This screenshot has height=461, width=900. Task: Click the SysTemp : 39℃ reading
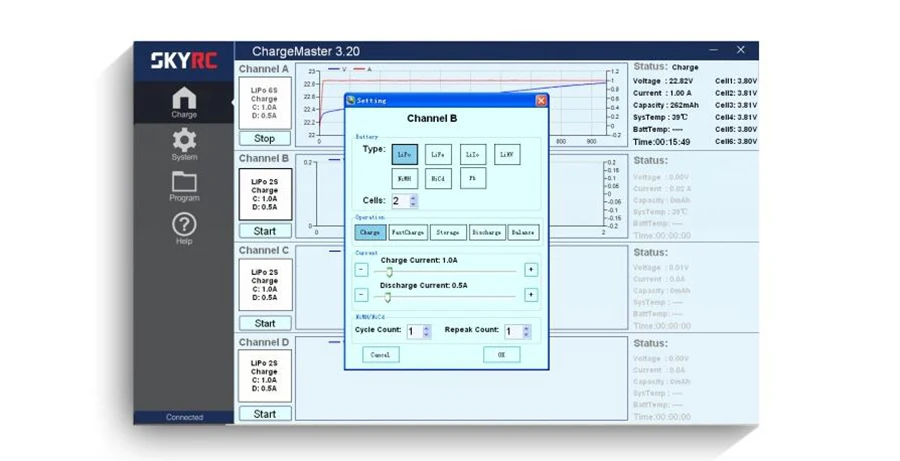pos(660,117)
